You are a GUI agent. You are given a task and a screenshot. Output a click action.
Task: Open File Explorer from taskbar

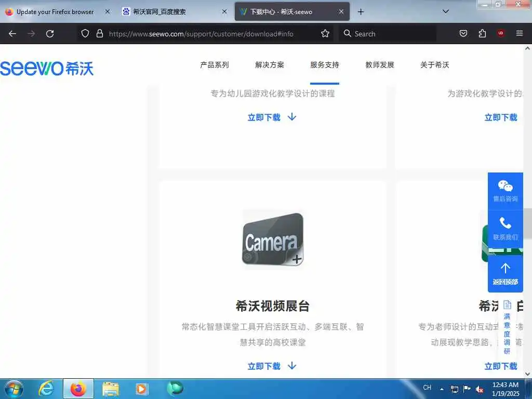[111, 389]
